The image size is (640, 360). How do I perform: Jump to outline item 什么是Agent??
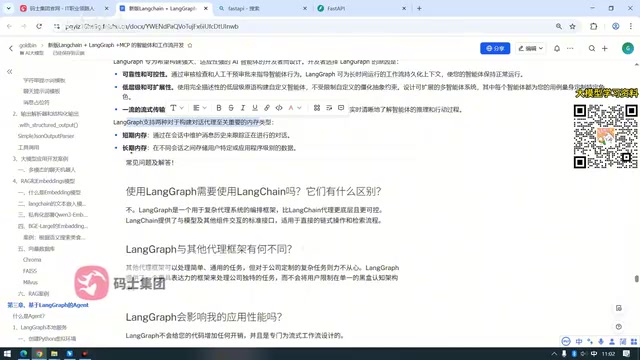(x=29, y=316)
